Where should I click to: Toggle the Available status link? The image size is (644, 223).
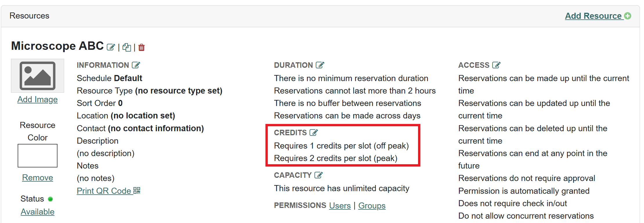pyautogui.click(x=37, y=212)
